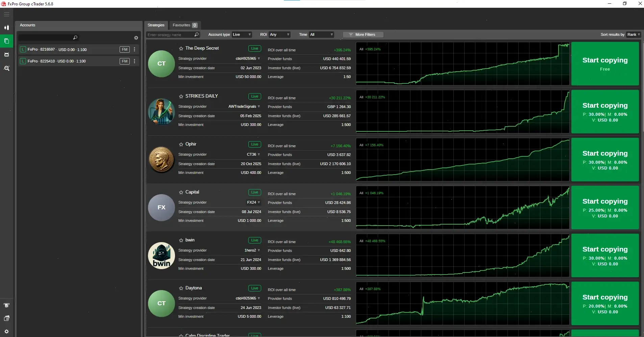Switch to the Favourites tab

tap(184, 25)
